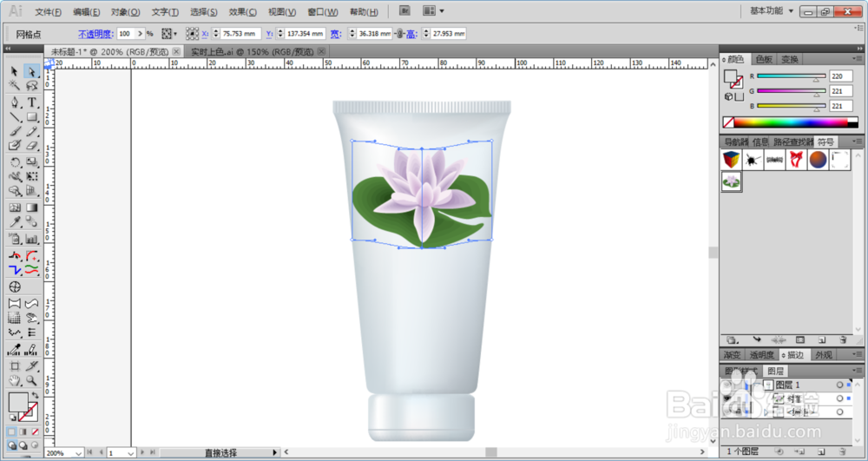Open Color panel options menu
The height and width of the screenshot is (461, 868).
tap(856, 59)
